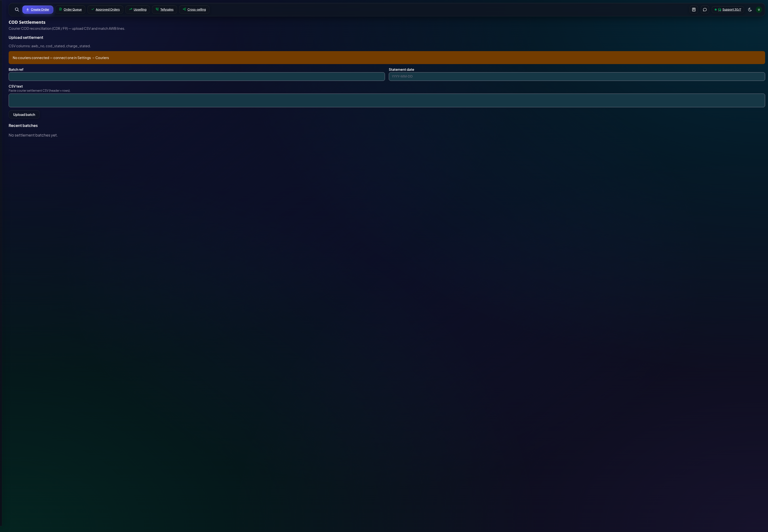Viewport: 768px width, 532px height.
Task: Click the trend arrow icon beside Upselling
Action: click(x=130, y=9)
